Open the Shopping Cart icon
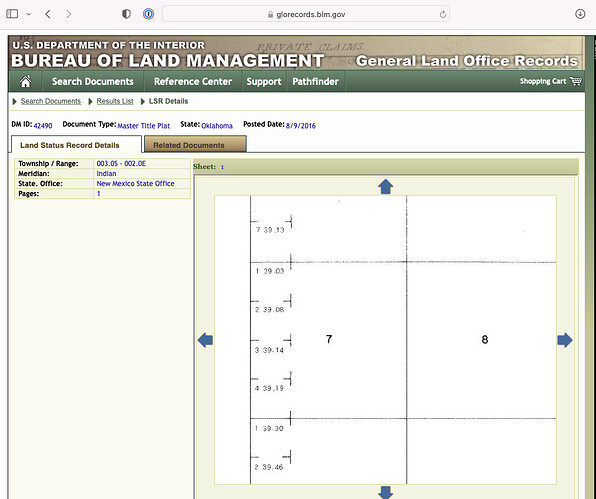The width and height of the screenshot is (596, 499). pyautogui.click(x=575, y=81)
